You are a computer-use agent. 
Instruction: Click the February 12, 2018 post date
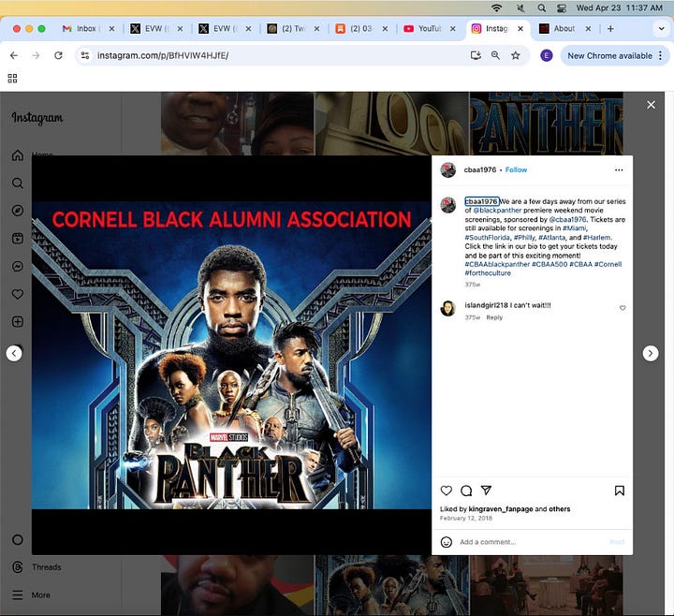click(466, 518)
